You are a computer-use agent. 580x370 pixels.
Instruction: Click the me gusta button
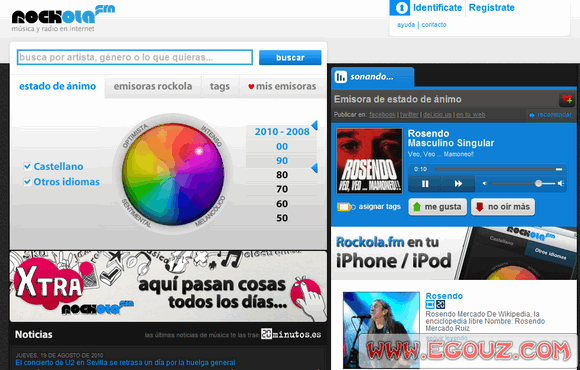438,207
